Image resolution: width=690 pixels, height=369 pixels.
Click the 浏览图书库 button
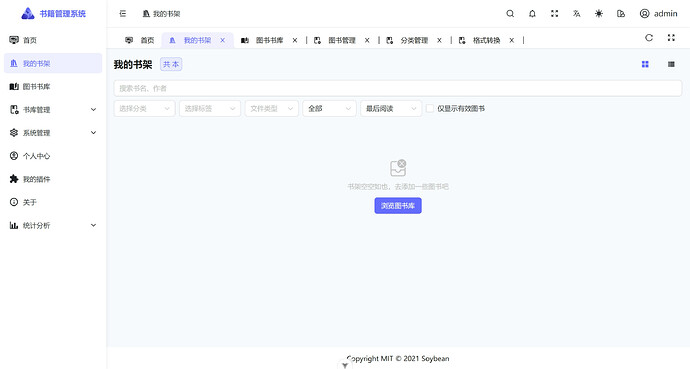click(x=398, y=206)
